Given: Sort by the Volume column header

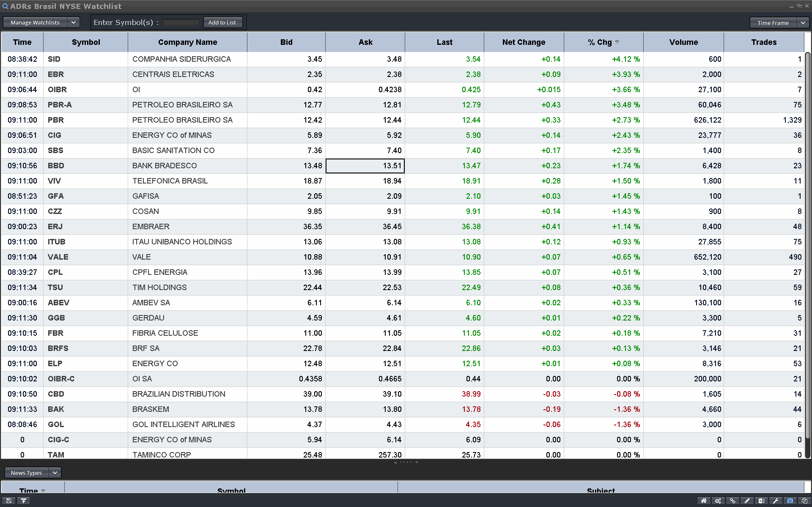Looking at the screenshot, I should click(683, 42).
